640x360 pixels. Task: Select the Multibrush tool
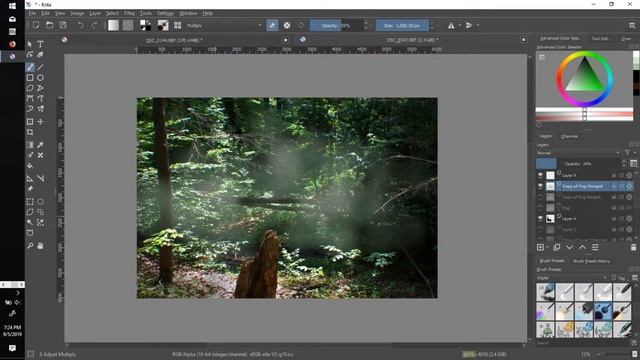click(40, 109)
